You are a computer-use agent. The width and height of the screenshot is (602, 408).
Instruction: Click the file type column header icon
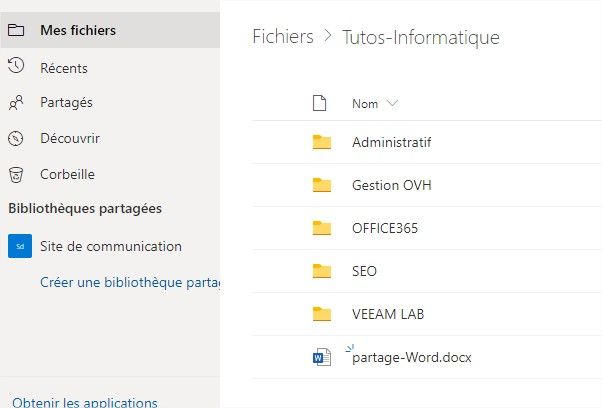coord(321,103)
